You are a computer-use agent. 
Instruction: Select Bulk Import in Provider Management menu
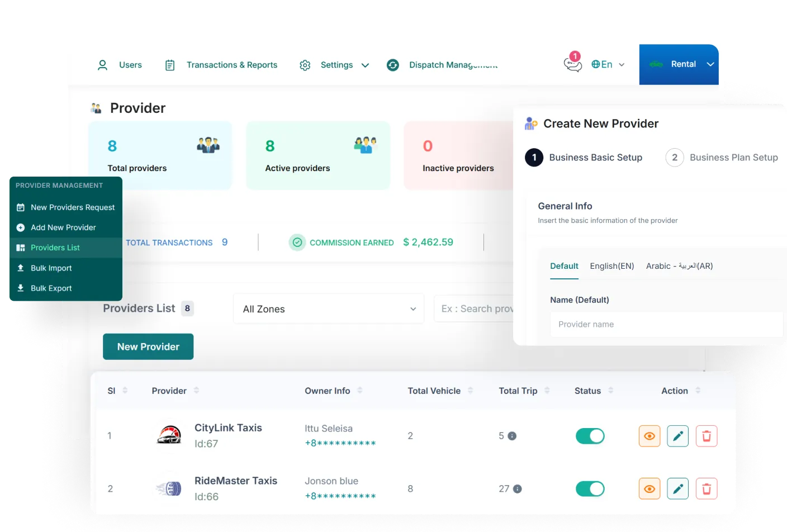[x=51, y=268]
